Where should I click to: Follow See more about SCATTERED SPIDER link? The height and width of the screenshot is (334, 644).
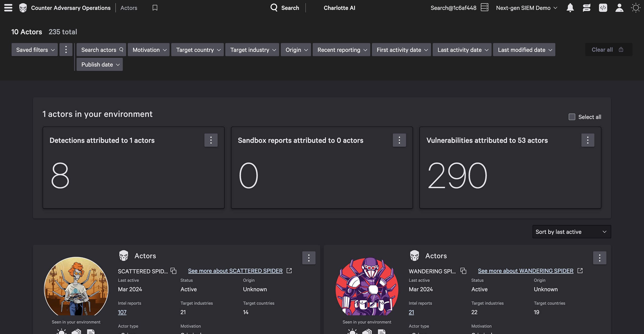[235, 271]
